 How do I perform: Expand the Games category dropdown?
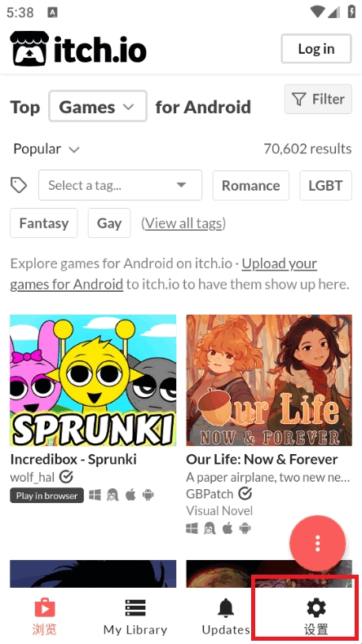pyautogui.click(x=98, y=106)
